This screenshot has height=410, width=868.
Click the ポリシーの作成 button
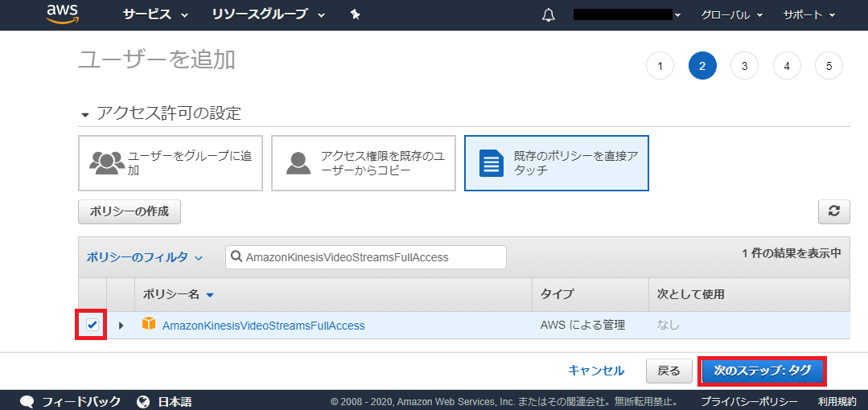point(130,212)
